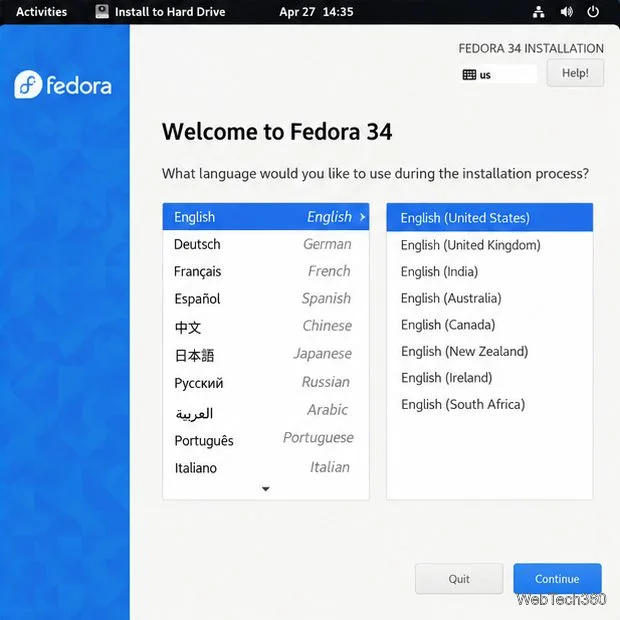
Task: Select Português Portuguese language
Action: click(266, 439)
